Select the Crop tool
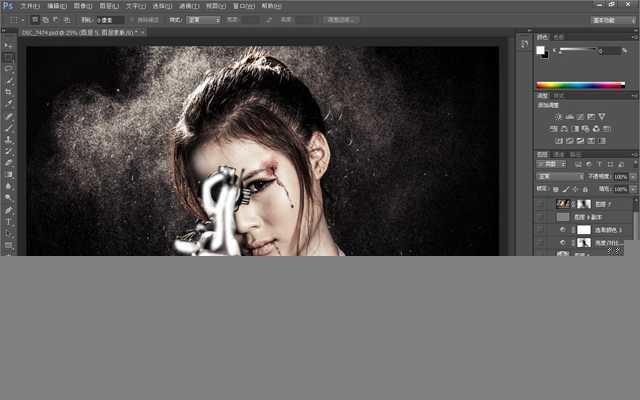This screenshot has height=400, width=640. click(x=8, y=92)
